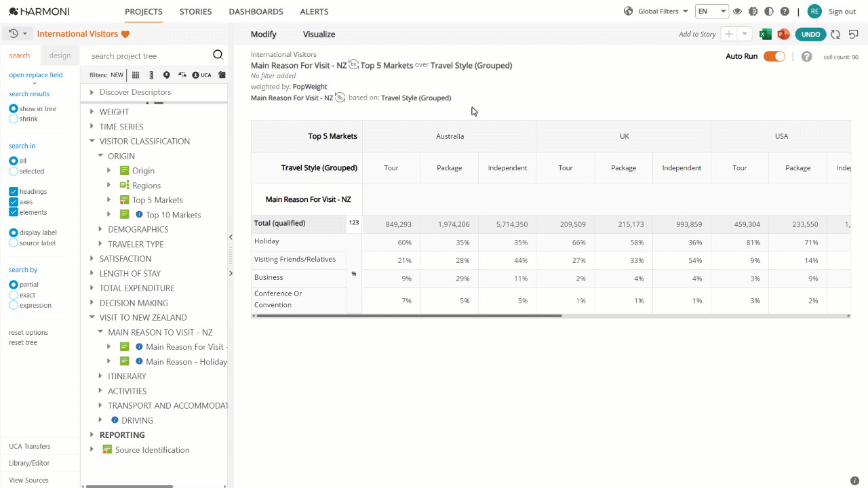Switch to the design tab
Image resolution: width=868 pixels, height=488 pixels.
pyautogui.click(x=60, y=56)
